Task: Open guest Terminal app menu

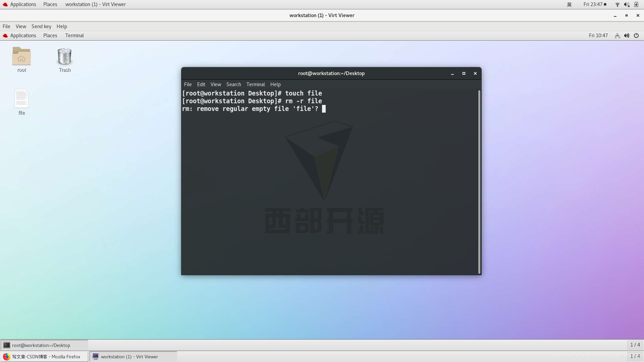Action: click(74, 36)
